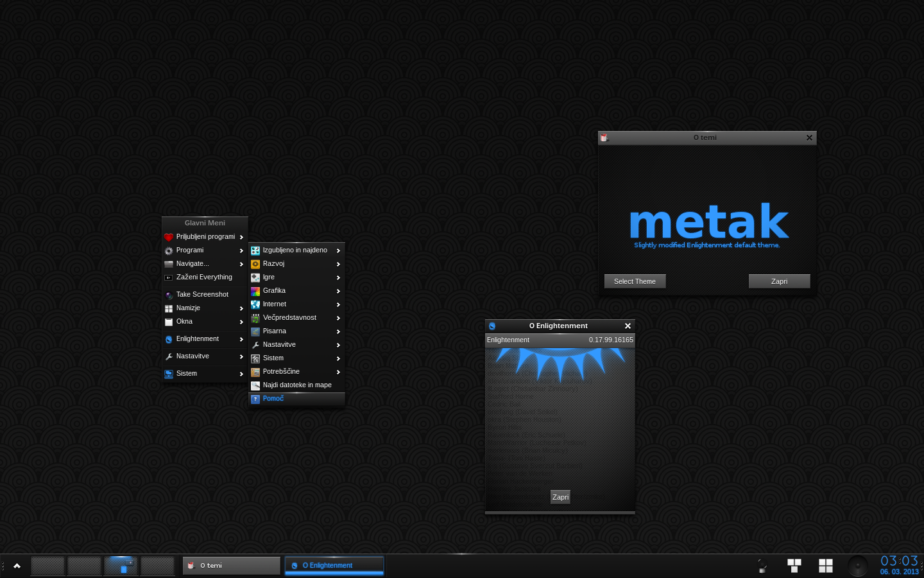Click the Igre games icon
The width and height of the screenshot is (924, 578).
pos(255,277)
